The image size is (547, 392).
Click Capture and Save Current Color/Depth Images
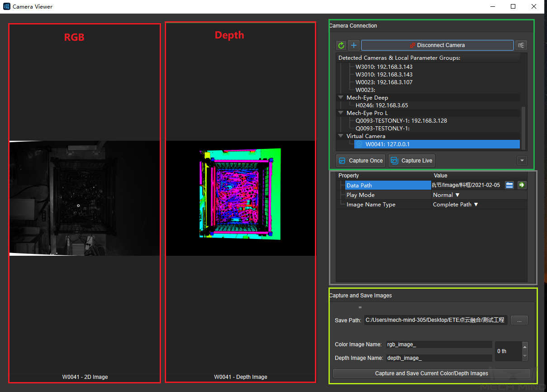(x=432, y=373)
